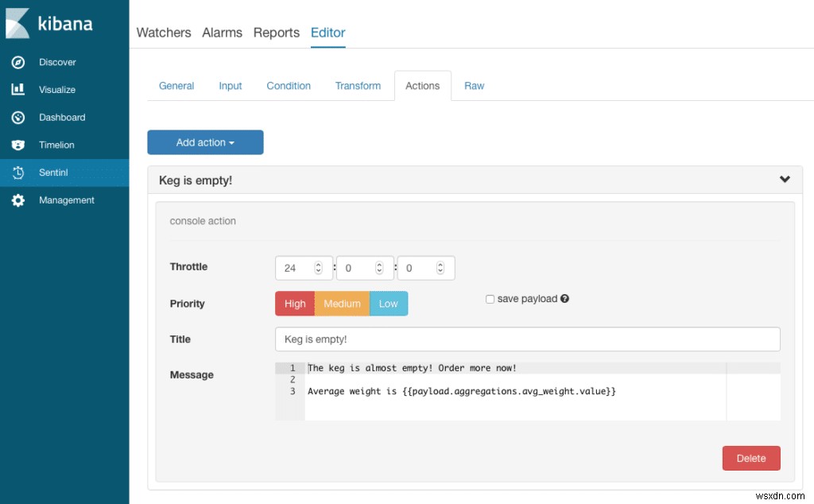
Task: Enable the save payload checkbox
Action: point(490,298)
